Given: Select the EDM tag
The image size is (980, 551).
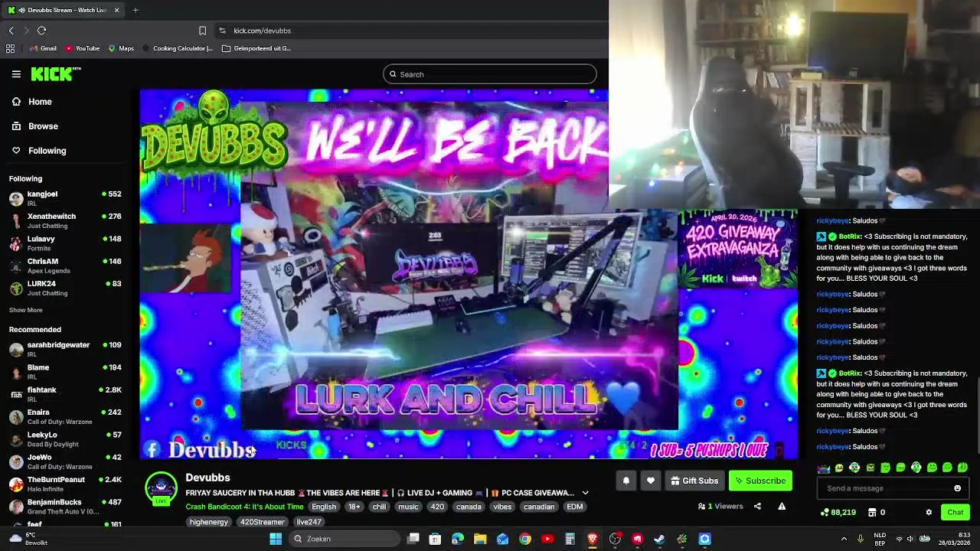Looking at the screenshot, I should [x=575, y=507].
